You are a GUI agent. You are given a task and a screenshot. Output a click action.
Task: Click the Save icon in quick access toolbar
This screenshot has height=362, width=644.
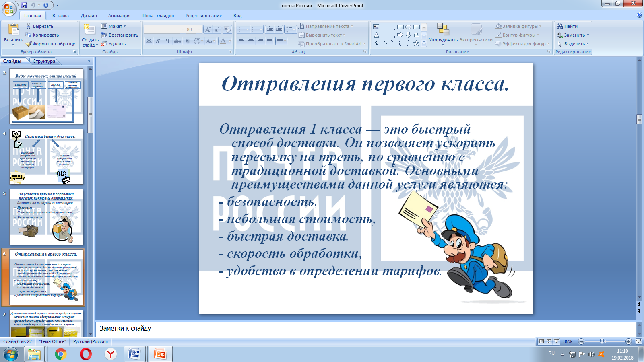(x=24, y=5)
